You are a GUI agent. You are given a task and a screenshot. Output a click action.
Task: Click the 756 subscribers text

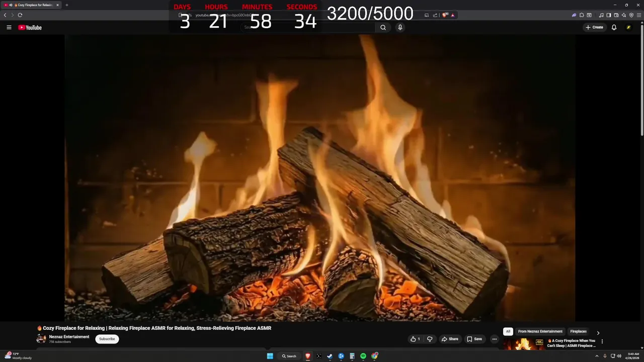60,342
